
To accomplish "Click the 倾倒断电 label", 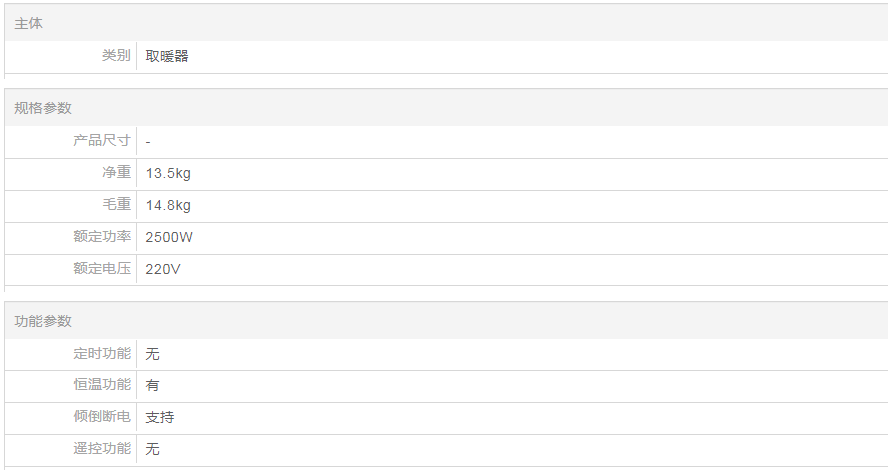I will (102, 417).
